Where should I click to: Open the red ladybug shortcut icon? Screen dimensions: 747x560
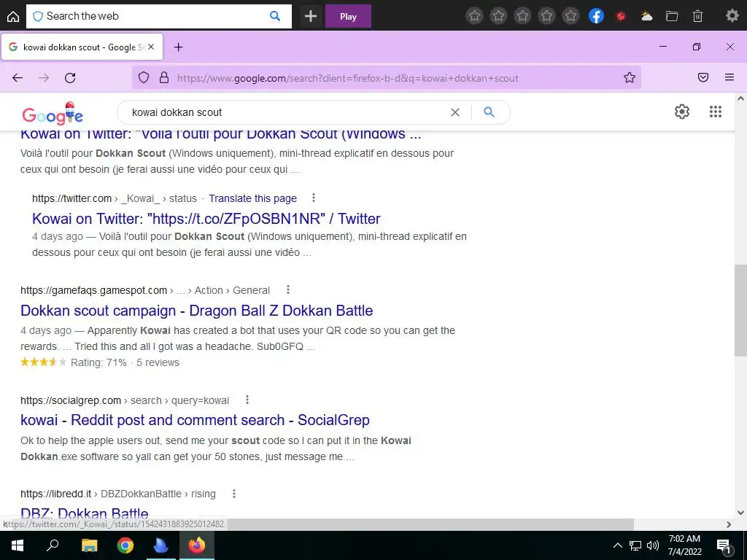(621, 16)
